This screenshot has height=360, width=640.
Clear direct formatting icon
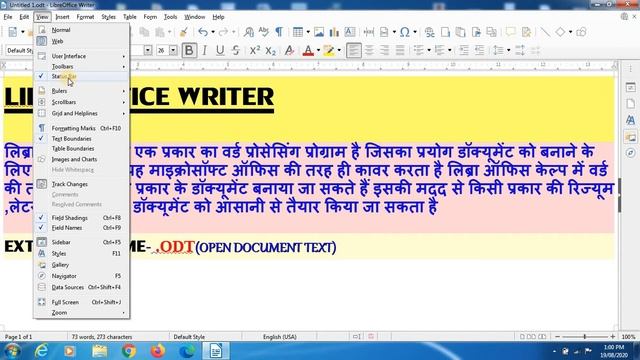289,50
